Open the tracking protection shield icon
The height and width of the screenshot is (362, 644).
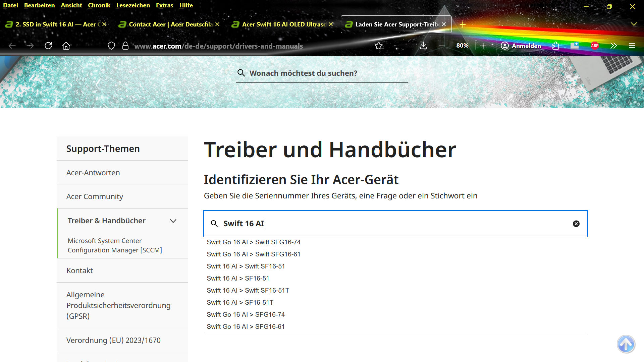[x=111, y=46]
